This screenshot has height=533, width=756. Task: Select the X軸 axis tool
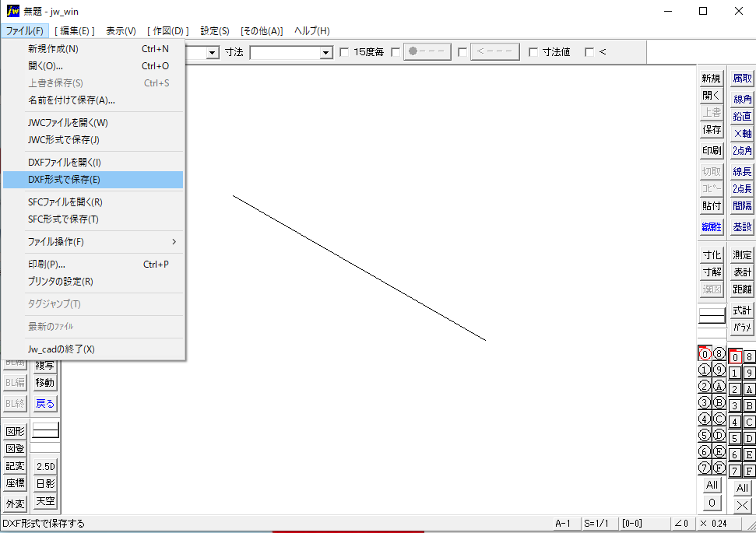[x=742, y=134]
